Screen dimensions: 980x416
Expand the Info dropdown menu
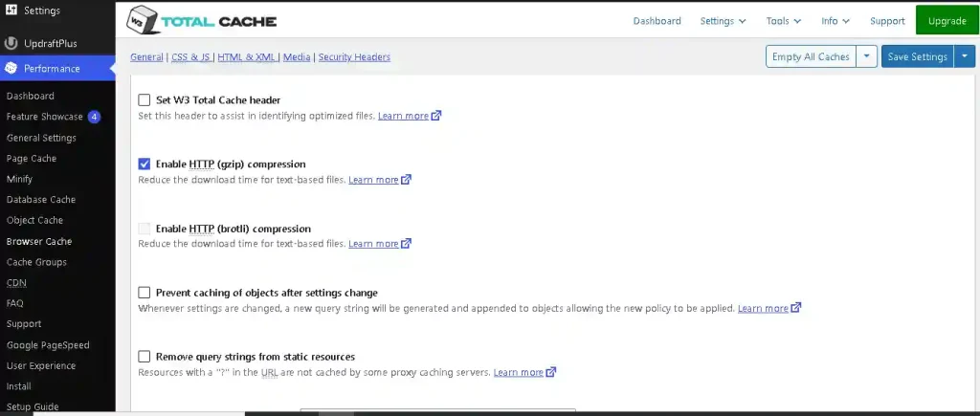(x=835, y=21)
